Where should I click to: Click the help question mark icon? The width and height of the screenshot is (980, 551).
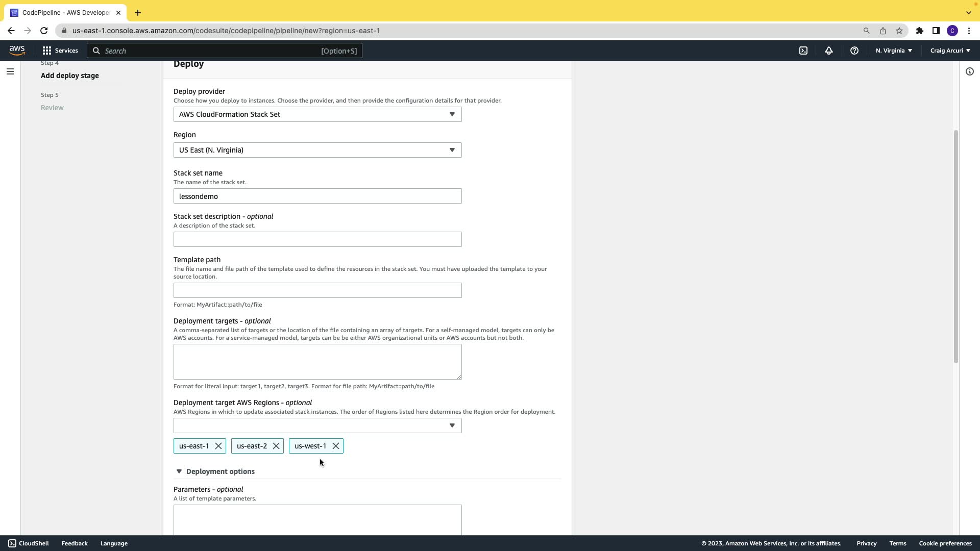point(854,51)
